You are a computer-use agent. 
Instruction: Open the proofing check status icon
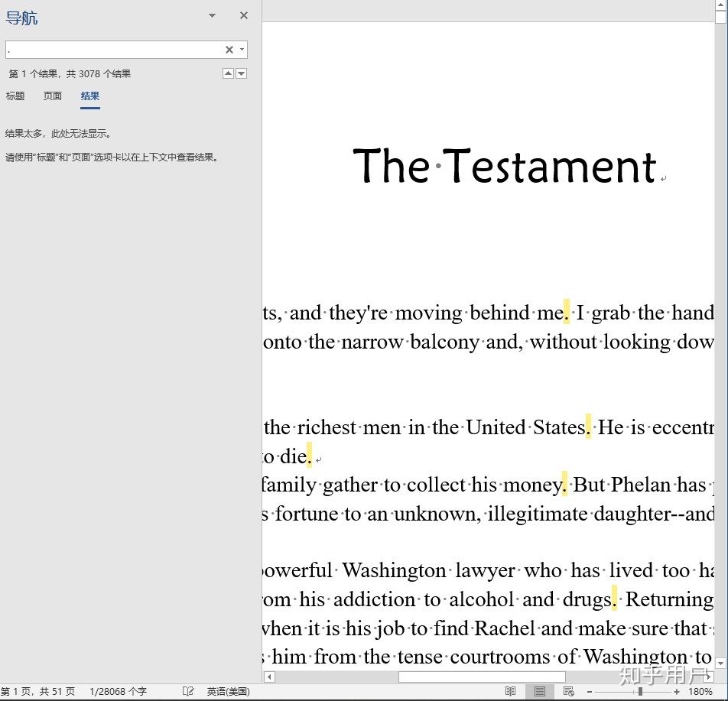coord(188,692)
